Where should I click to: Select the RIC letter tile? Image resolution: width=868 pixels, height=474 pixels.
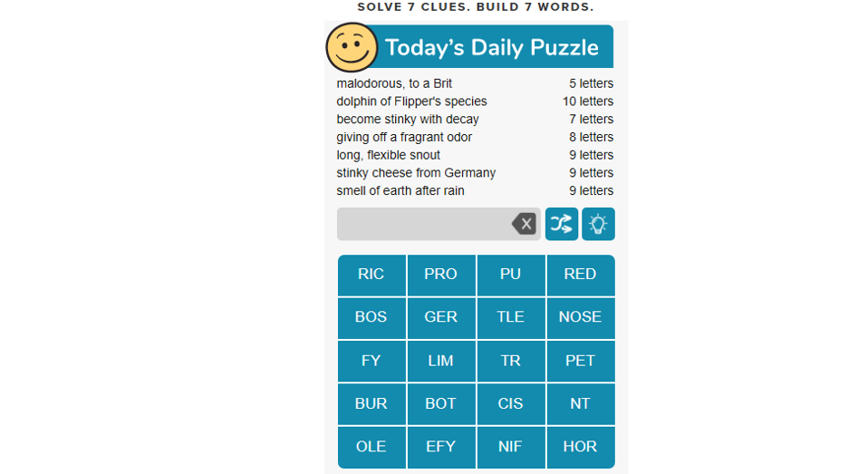click(371, 276)
